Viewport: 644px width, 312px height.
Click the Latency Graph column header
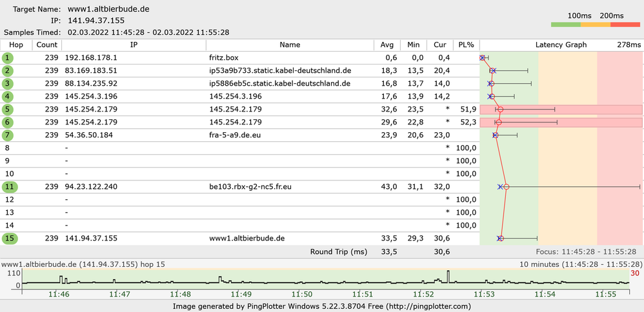pos(561,45)
